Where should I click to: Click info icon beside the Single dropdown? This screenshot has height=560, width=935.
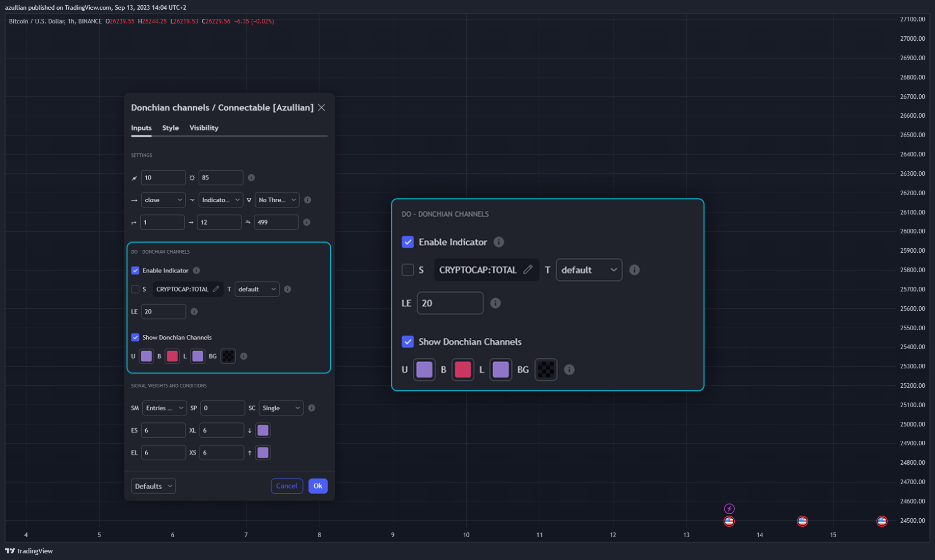pyautogui.click(x=312, y=408)
